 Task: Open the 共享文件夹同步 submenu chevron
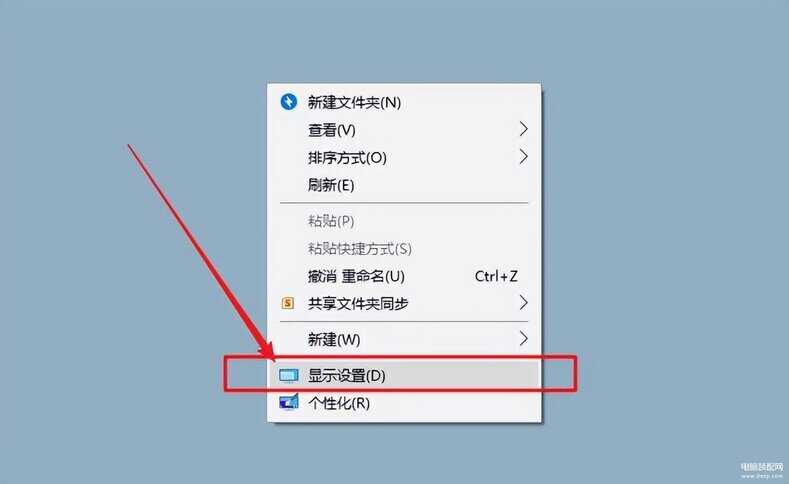pyautogui.click(x=523, y=303)
